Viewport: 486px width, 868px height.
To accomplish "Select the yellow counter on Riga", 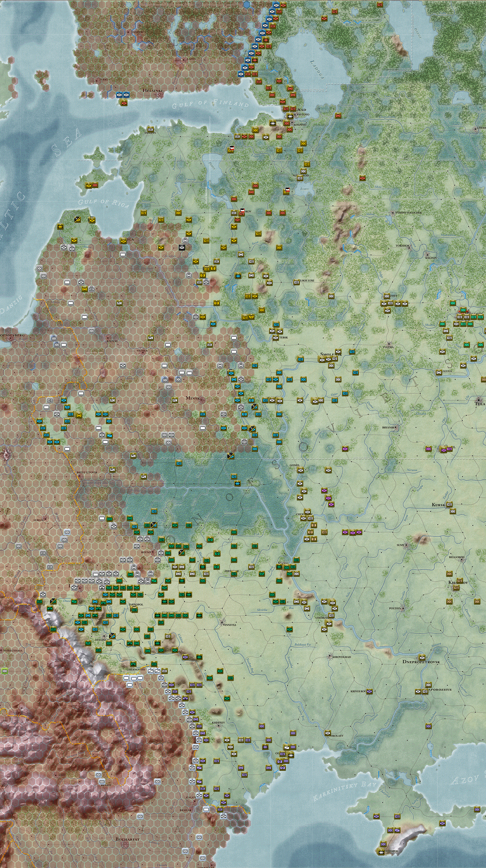I will click(x=123, y=241).
